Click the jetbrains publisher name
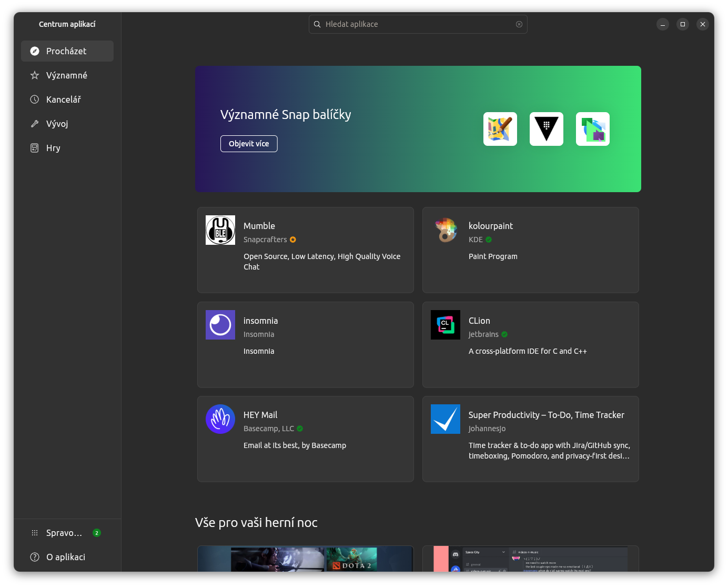Viewport: 728px width, 587px height. pyautogui.click(x=483, y=334)
